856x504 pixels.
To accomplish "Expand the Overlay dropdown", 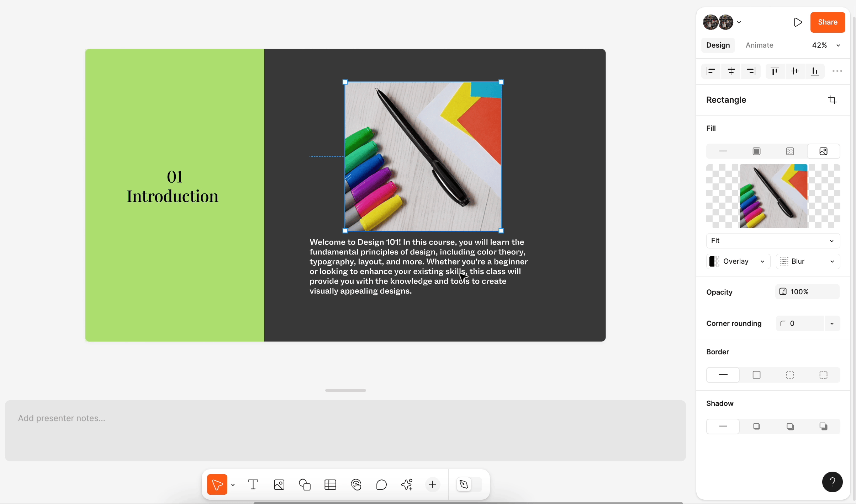I will click(738, 261).
